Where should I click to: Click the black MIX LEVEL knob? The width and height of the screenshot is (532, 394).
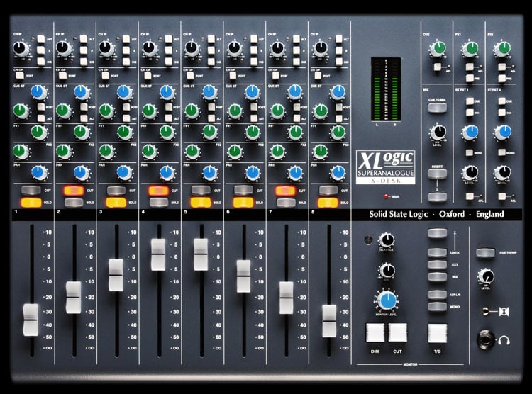[438, 132]
